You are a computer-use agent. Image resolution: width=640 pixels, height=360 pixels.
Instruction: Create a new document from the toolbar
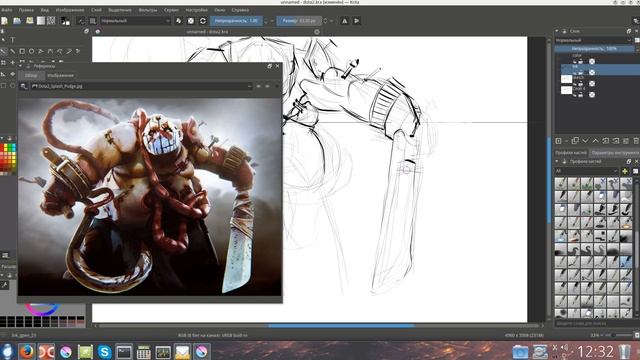coord(4,21)
